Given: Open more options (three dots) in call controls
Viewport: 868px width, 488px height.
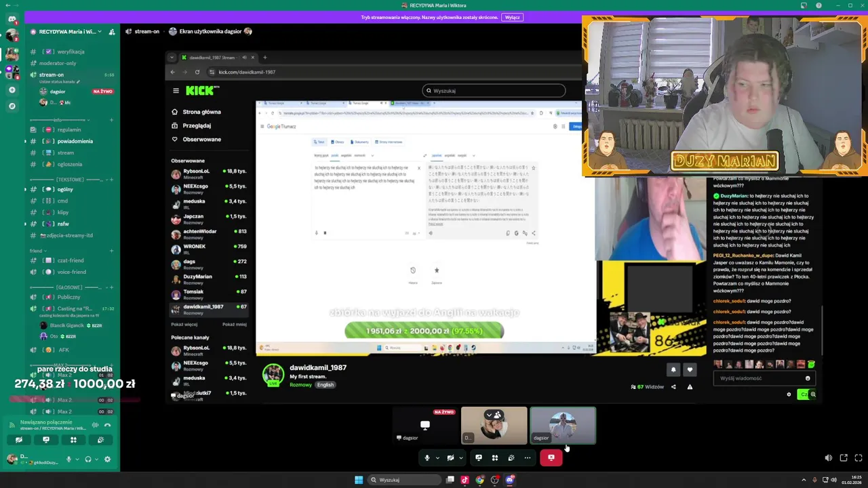Looking at the screenshot, I should tap(527, 457).
